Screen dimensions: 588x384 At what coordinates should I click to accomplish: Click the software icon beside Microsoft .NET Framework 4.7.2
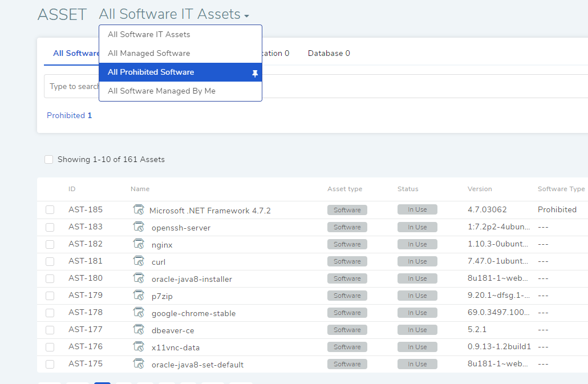(x=139, y=209)
